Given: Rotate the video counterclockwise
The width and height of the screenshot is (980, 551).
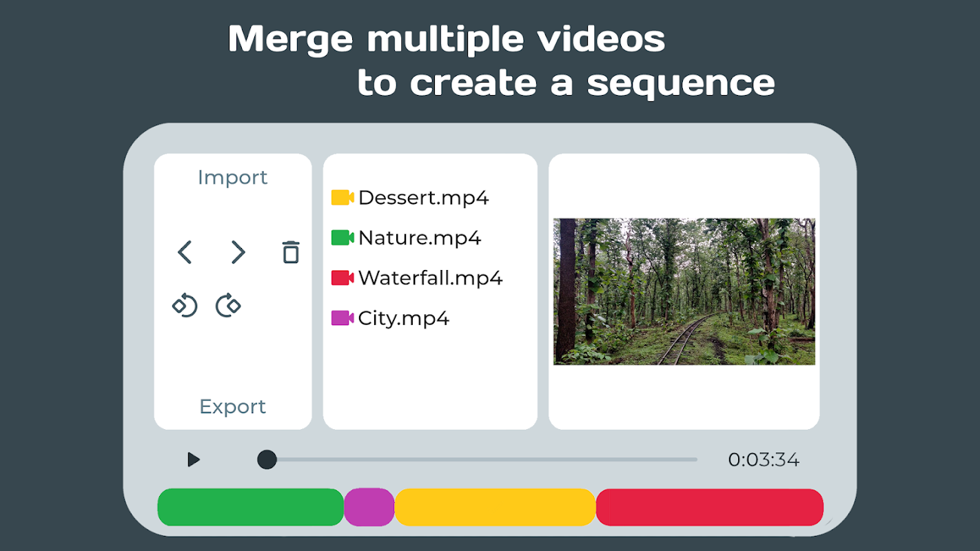Looking at the screenshot, I should 185,305.
